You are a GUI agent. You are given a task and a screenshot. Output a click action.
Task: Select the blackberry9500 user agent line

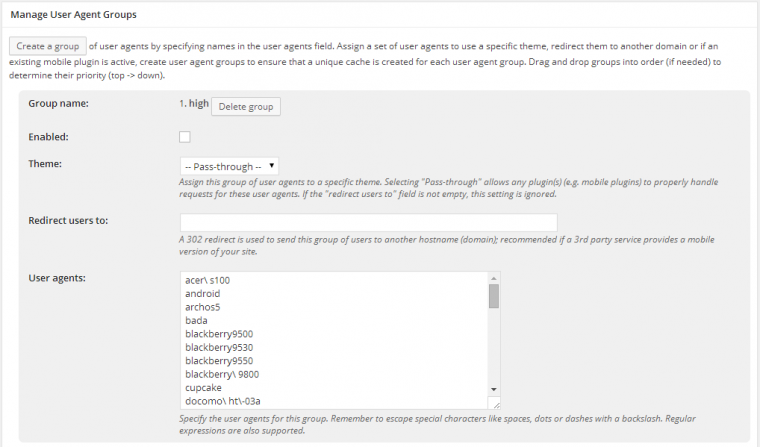coord(219,334)
